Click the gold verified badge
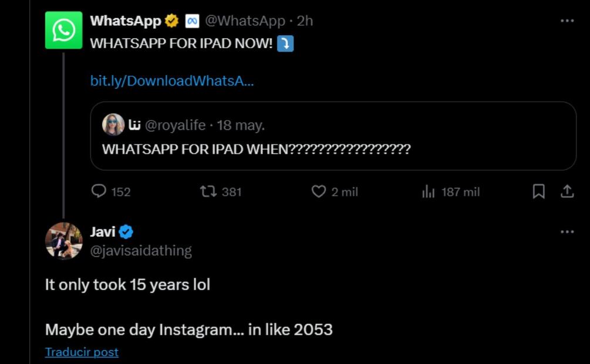The image size is (590, 364). coord(171,21)
